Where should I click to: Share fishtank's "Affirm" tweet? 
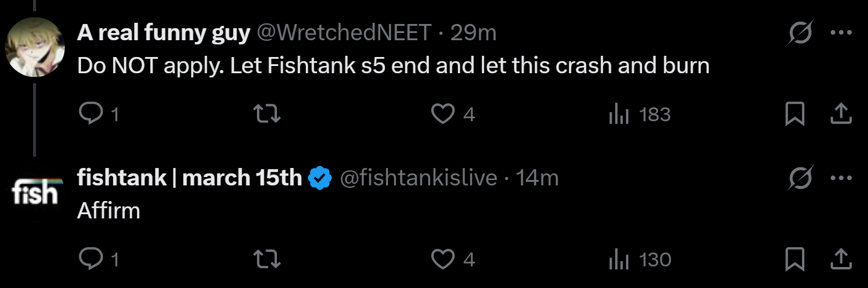coord(841,259)
